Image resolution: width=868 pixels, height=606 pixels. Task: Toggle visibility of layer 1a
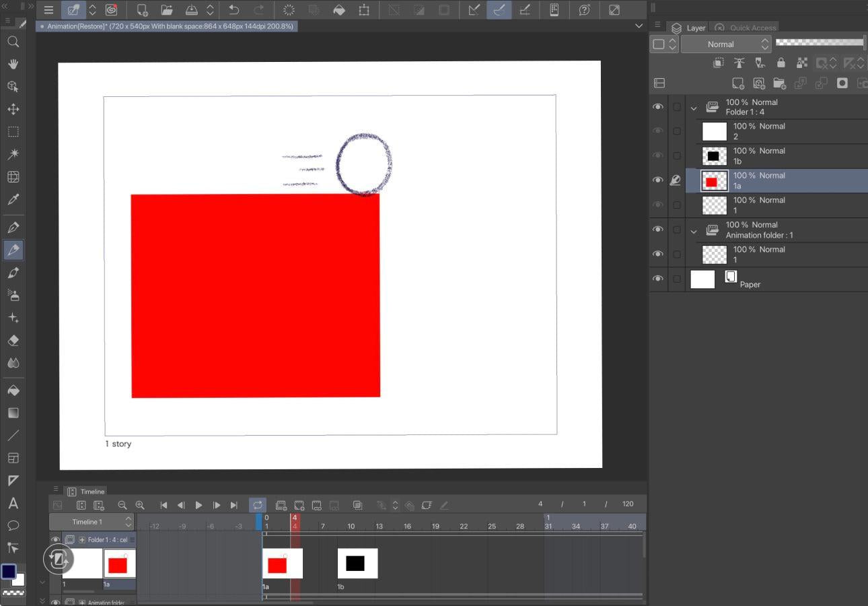658,180
